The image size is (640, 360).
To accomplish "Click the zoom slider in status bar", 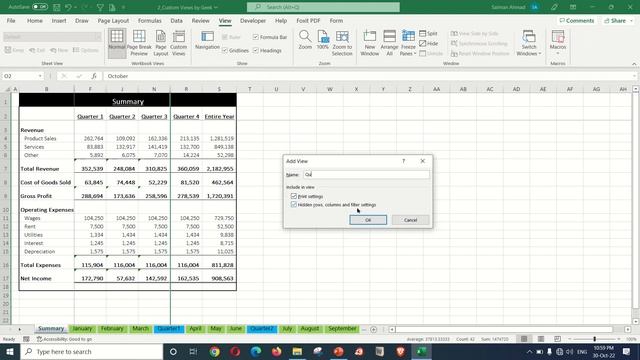I will coord(594,339).
